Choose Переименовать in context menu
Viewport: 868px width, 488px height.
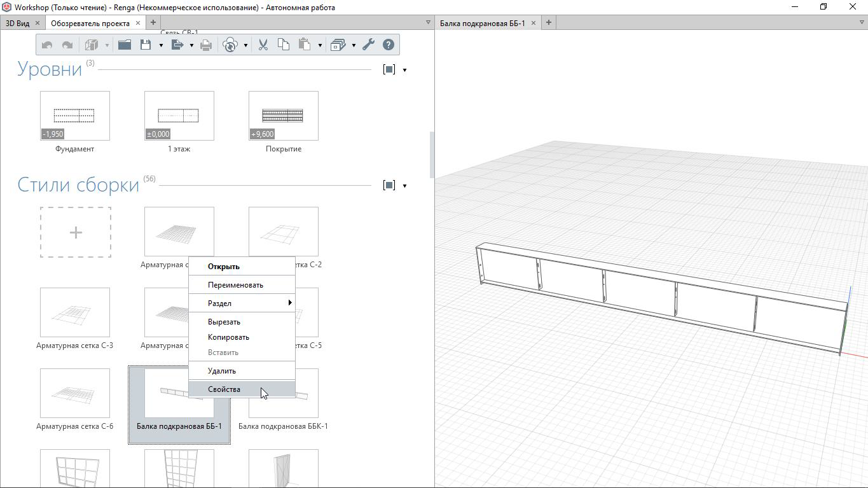point(242,285)
